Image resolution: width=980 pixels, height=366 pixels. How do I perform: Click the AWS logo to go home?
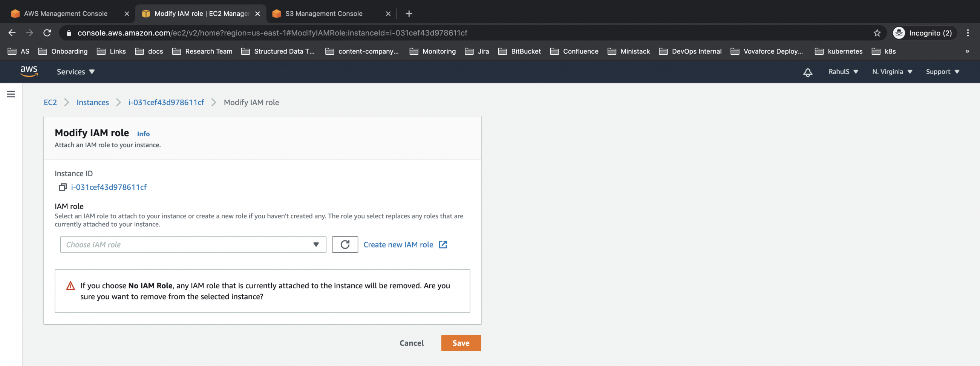pyautogui.click(x=30, y=71)
